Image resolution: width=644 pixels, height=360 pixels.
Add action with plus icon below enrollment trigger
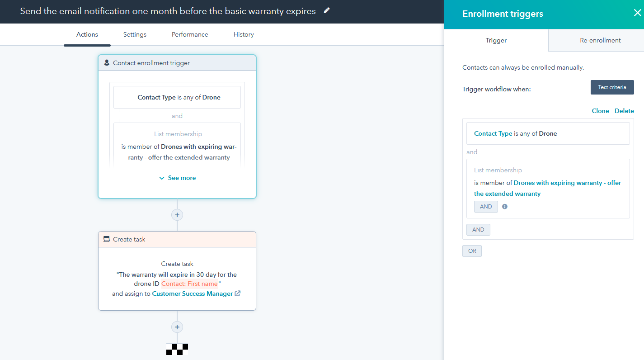(177, 215)
